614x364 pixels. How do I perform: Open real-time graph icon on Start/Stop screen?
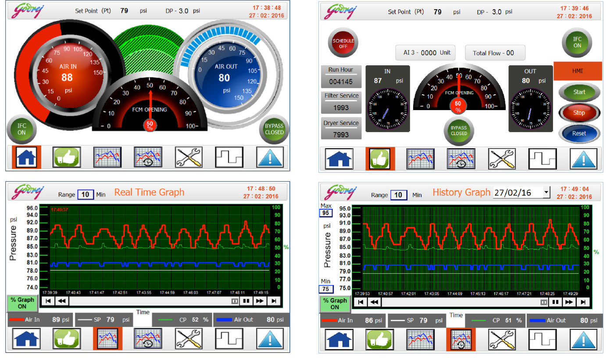(421, 159)
